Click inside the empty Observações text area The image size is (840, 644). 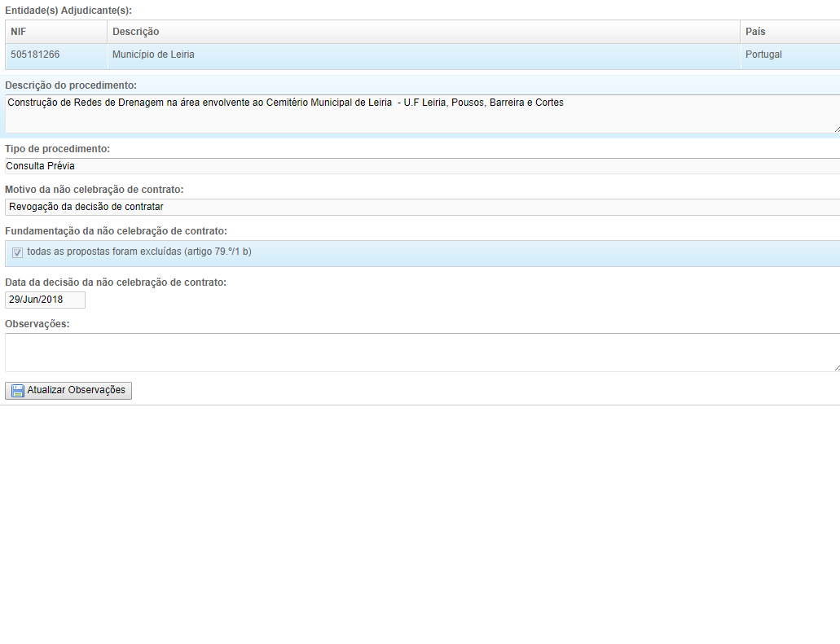(x=420, y=352)
